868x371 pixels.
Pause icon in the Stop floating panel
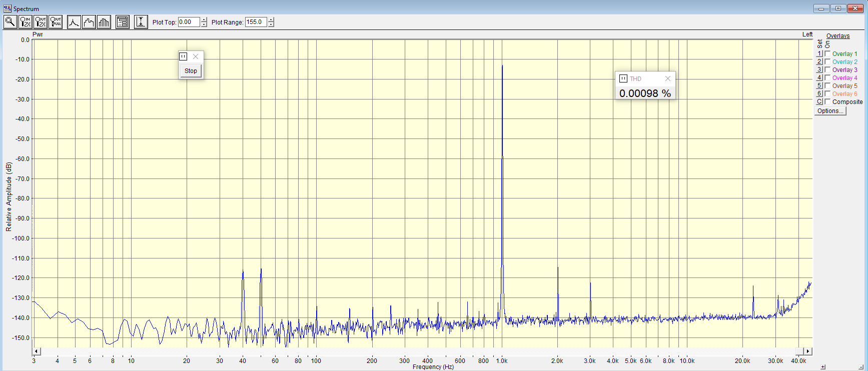click(x=184, y=56)
